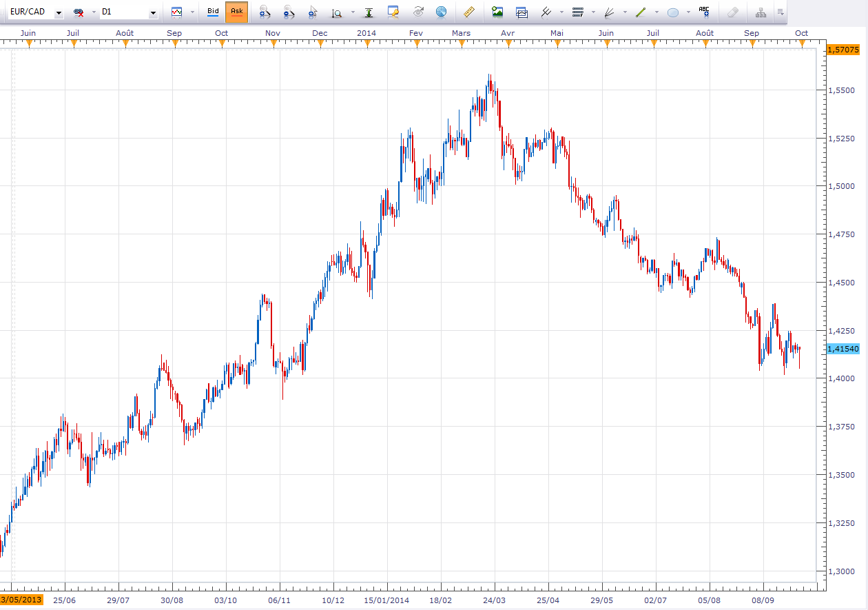Click the 15/01/2014 date axis label
Viewport: 868px width, 610px height.
tap(386, 600)
